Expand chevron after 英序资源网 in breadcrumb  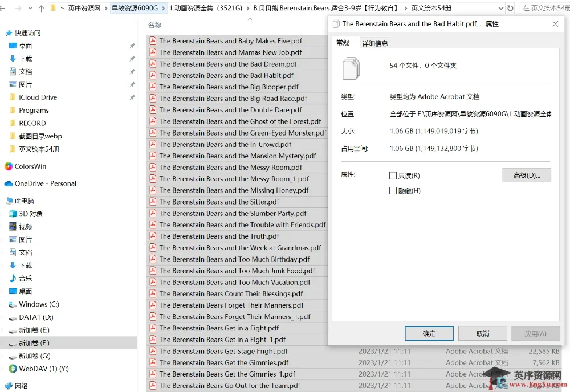tap(106, 8)
